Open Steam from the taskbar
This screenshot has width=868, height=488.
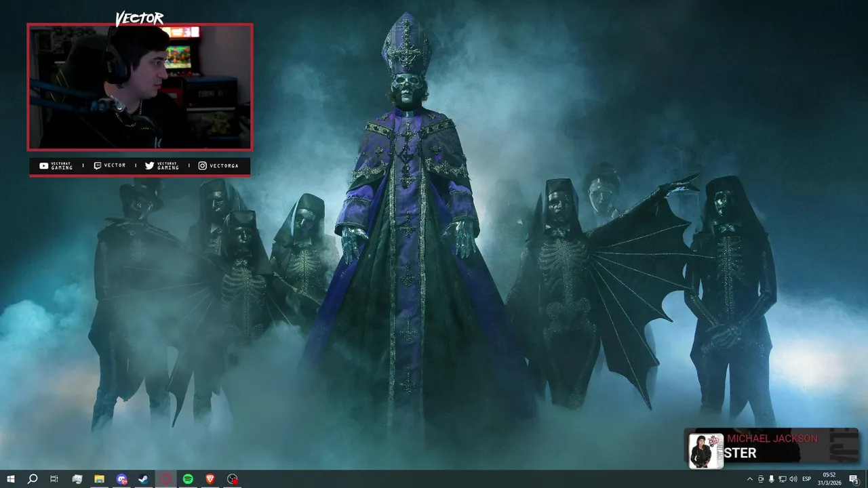coord(144,479)
